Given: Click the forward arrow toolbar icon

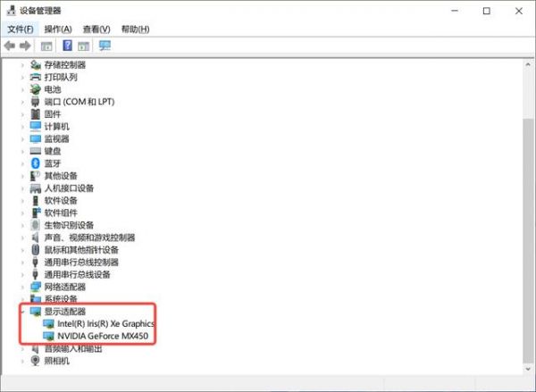Looking at the screenshot, I should pos(25,46).
